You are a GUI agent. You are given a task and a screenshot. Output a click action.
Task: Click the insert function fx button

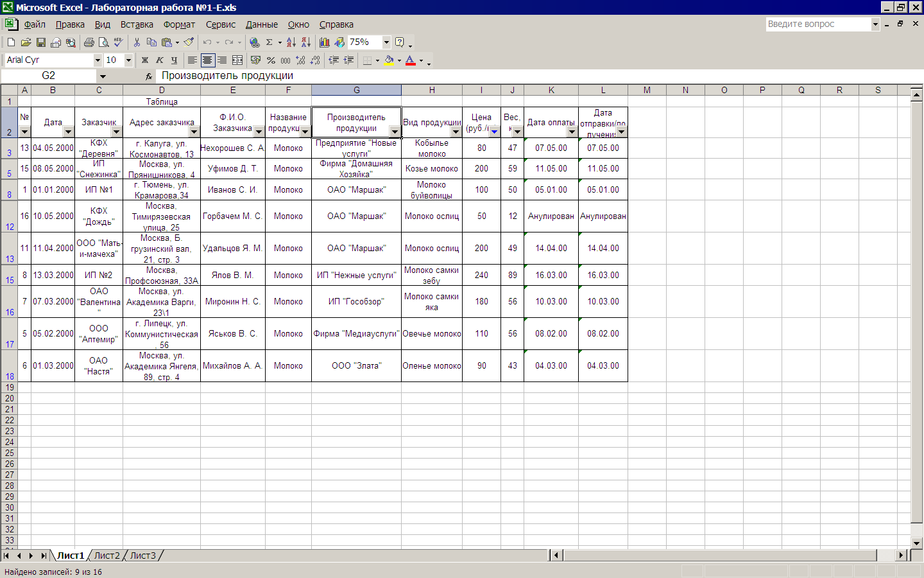pyautogui.click(x=149, y=76)
